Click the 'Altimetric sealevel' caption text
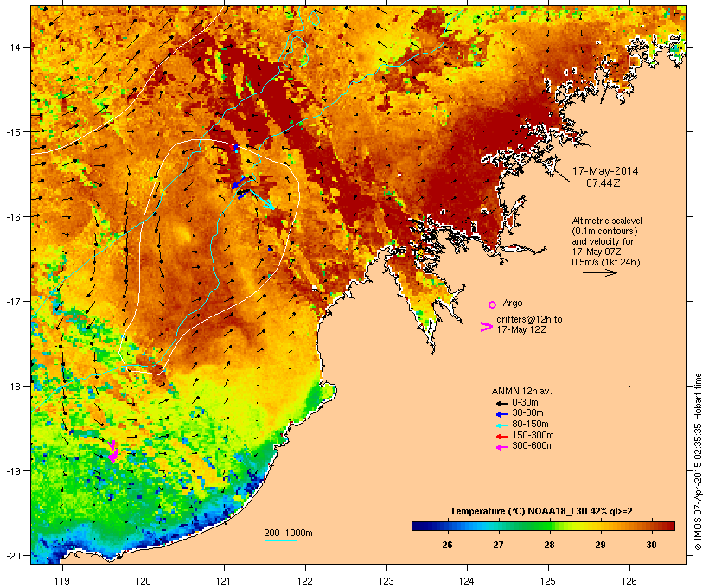Viewport: 709px width, 588px height. tap(607, 220)
